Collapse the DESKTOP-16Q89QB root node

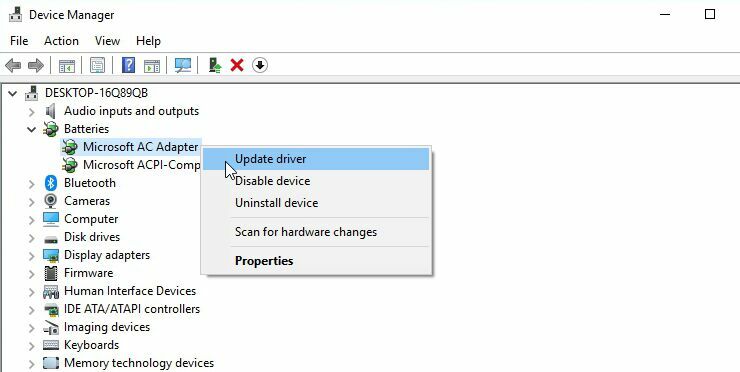[x=13, y=93]
